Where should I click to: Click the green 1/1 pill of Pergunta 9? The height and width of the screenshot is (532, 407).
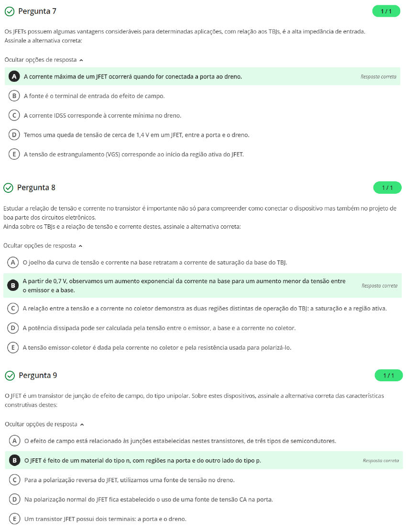(x=388, y=375)
